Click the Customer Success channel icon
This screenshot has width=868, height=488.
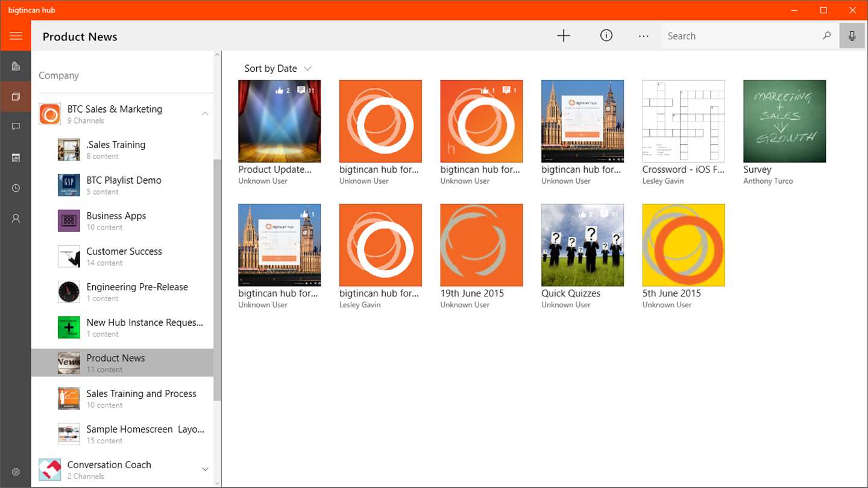coord(69,256)
